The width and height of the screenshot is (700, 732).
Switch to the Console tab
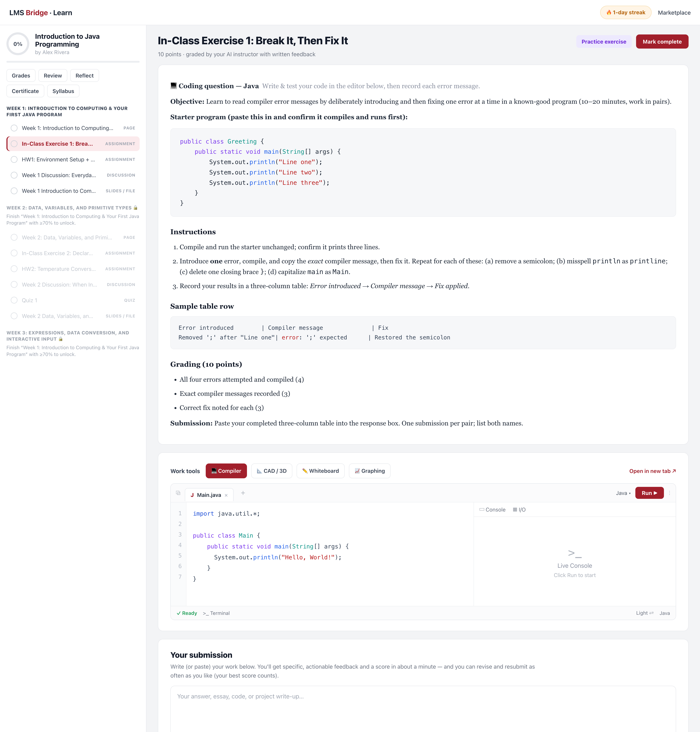[492, 510]
